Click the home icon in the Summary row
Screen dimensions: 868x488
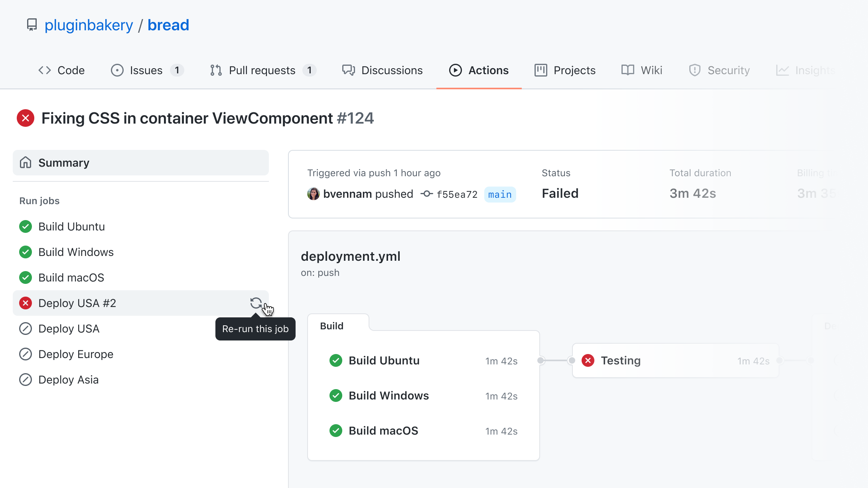click(x=26, y=163)
